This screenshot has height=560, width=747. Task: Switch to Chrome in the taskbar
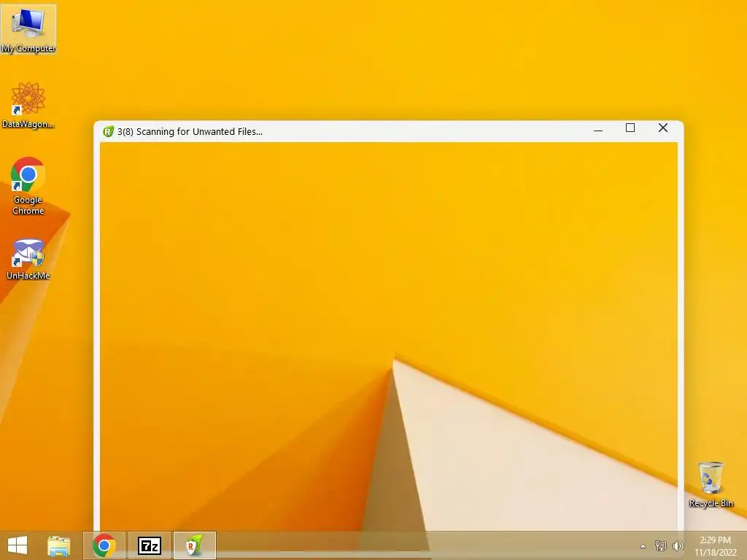[x=104, y=545]
